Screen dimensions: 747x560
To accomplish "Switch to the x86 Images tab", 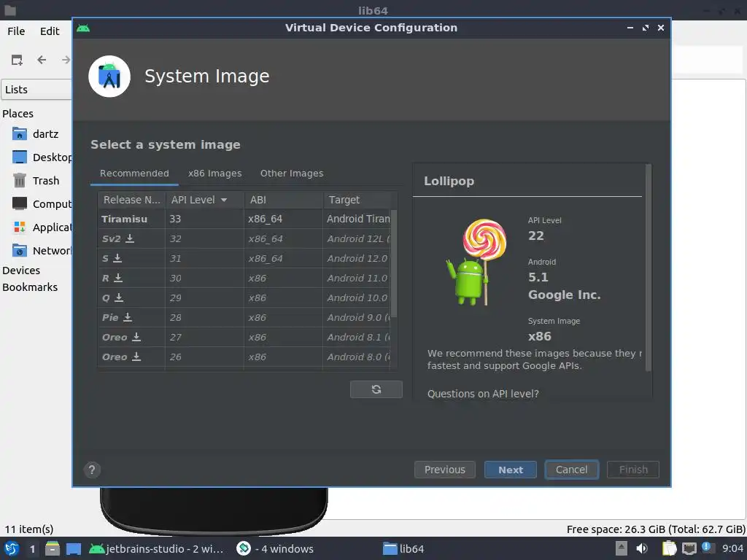I will [215, 174].
